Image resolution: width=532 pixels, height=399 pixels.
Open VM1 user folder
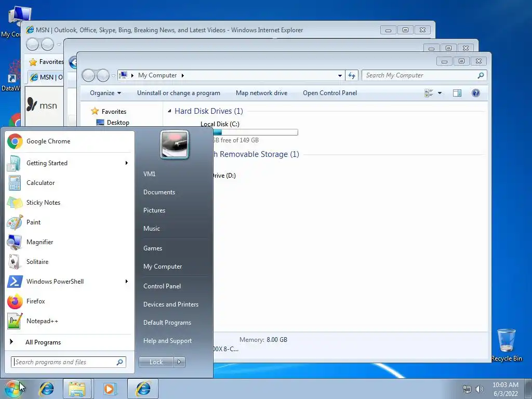[x=149, y=174]
